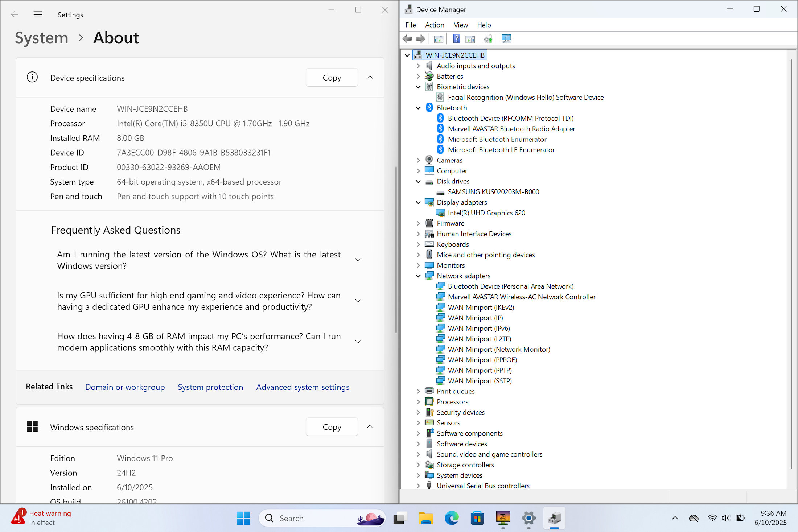The width and height of the screenshot is (798, 532).
Task: Click the Action Pane toolbar icon in Device Manager
Action: pos(470,39)
